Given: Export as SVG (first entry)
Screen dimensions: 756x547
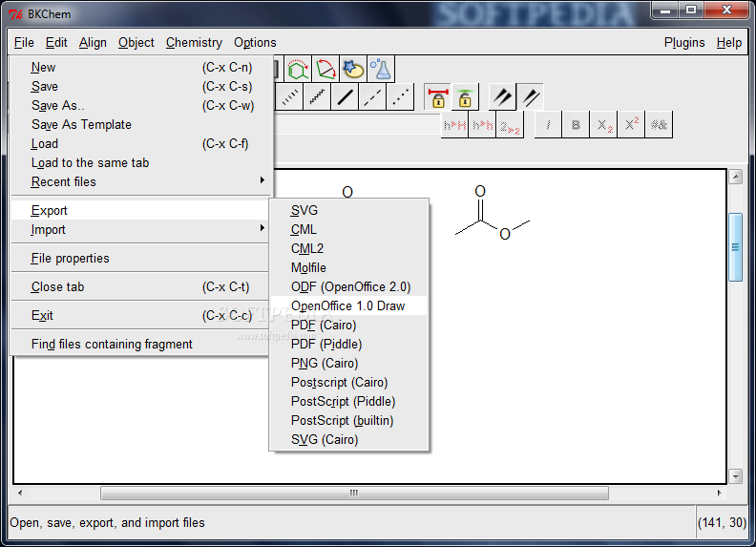Looking at the screenshot, I should point(349,210).
